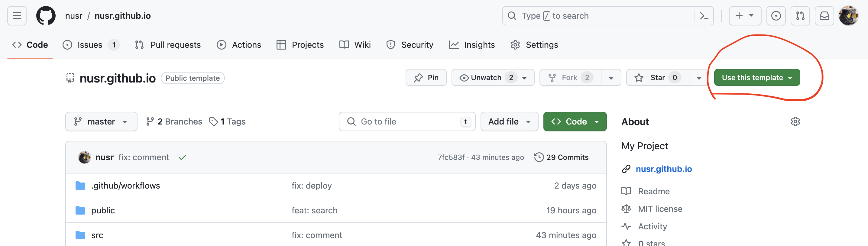Visit the nusr.github.io website link
The height and width of the screenshot is (246, 868).
point(663,169)
